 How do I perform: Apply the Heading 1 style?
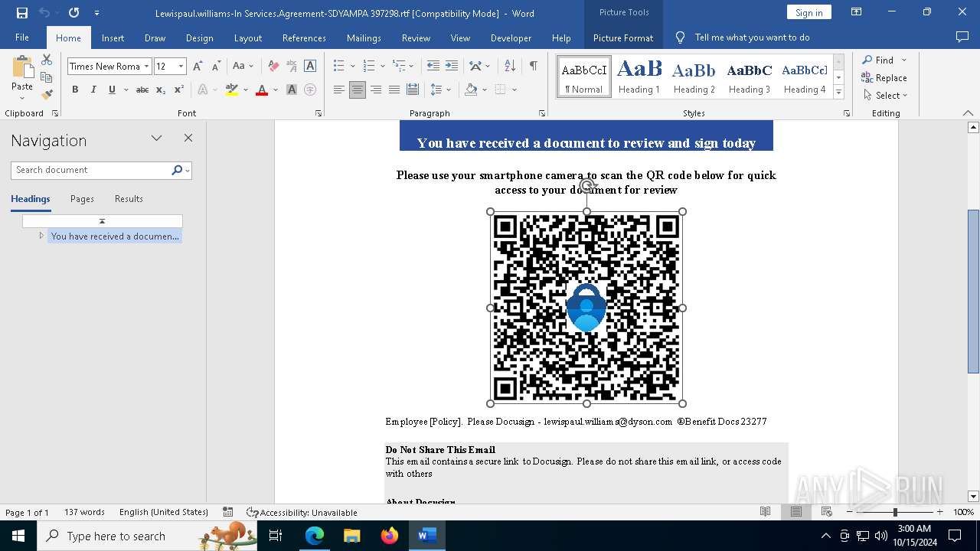(x=639, y=77)
